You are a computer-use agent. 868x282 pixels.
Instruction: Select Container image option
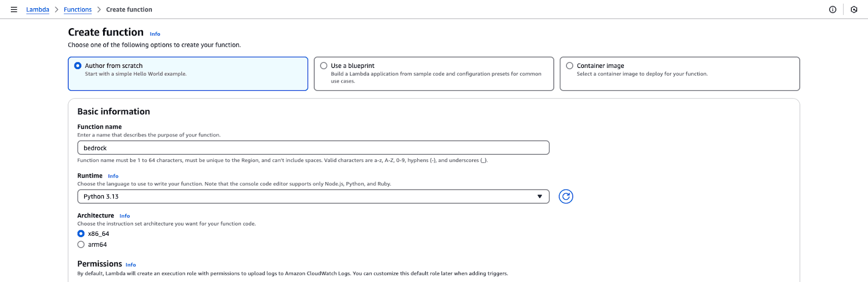pyautogui.click(x=570, y=66)
